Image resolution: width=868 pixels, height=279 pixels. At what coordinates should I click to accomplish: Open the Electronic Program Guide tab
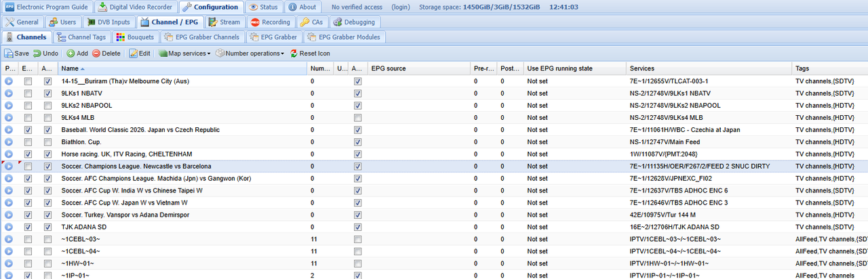click(x=46, y=7)
